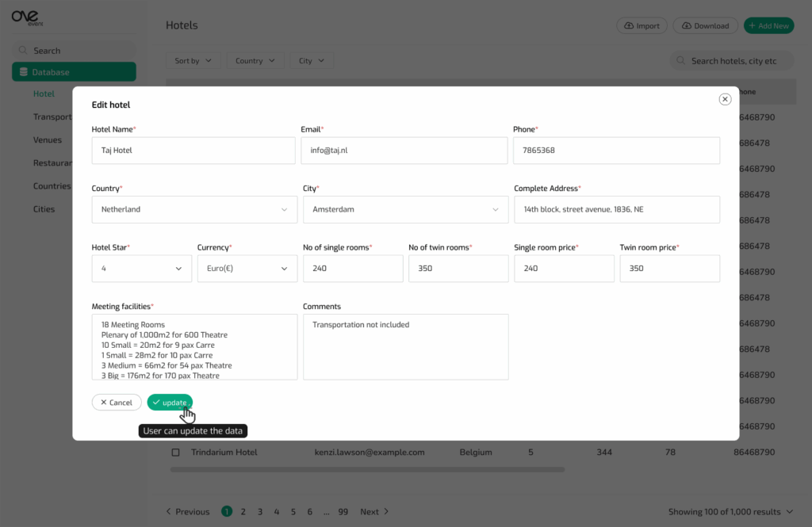This screenshot has width=812, height=527.
Task: Click the horizontal table scrollbar
Action: point(366,470)
